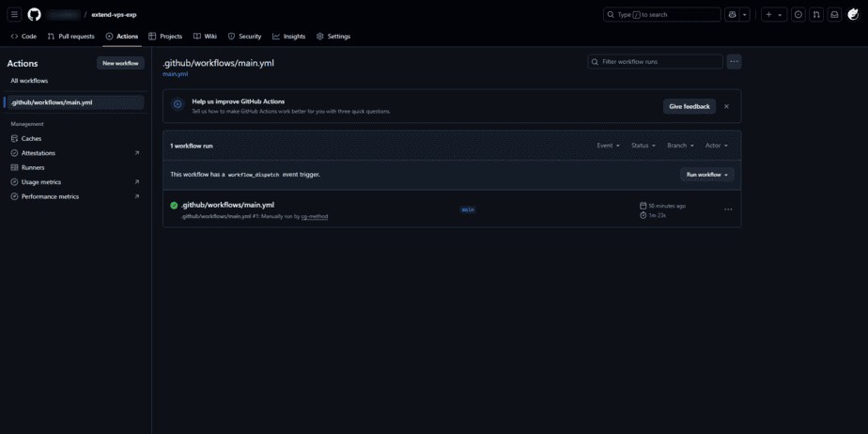Open the extend-vps-exp repository link
This screenshot has width=868, height=434.
click(x=114, y=15)
